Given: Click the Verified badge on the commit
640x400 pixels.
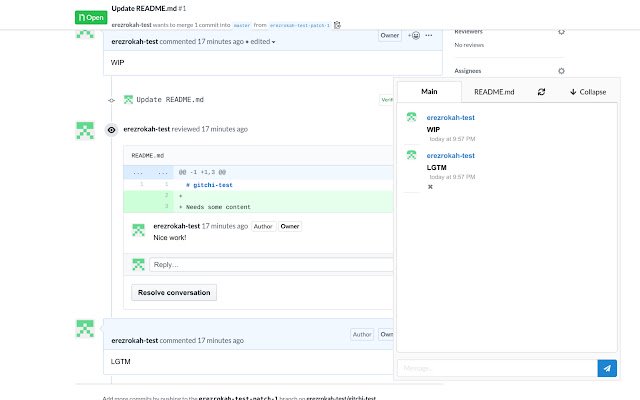Looking at the screenshot, I should [x=387, y=100].
